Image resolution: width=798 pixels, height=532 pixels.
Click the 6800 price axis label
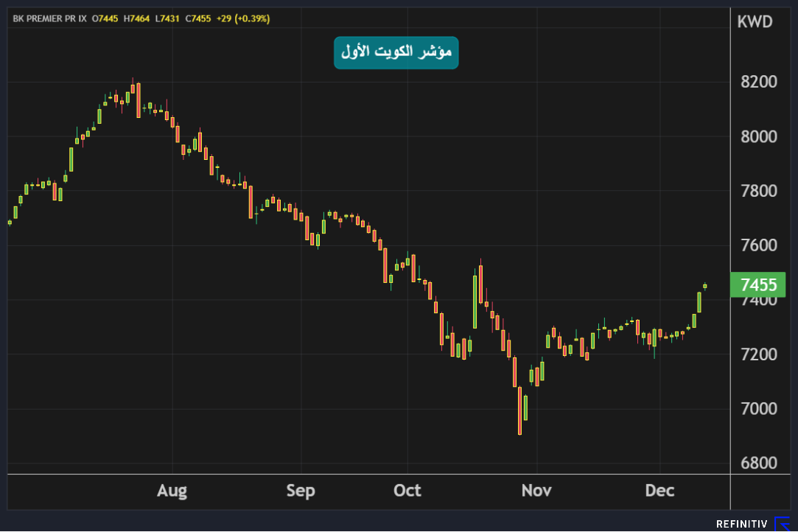pos(758,463)
